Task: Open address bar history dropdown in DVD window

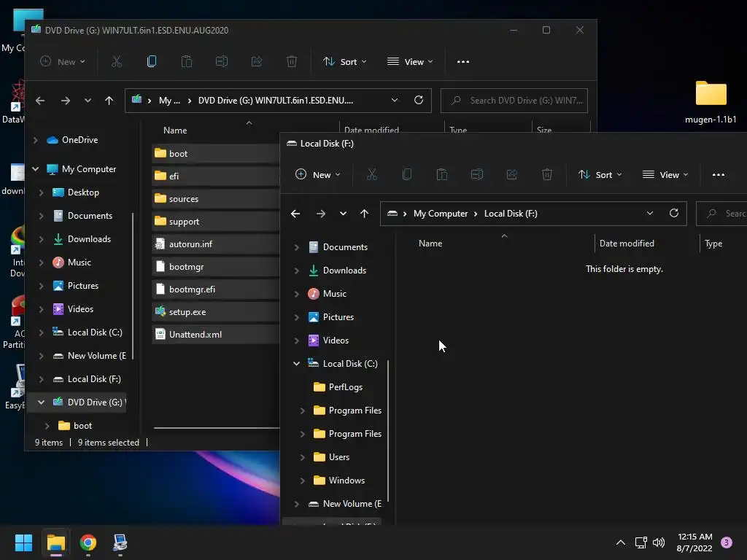Action: point(395,100)
